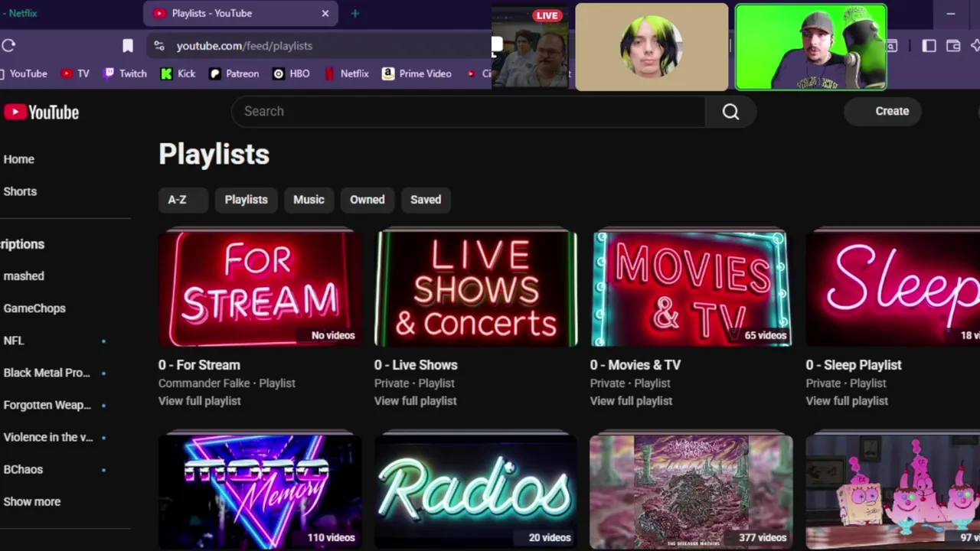
Task: Open a new tab with plus icon
Action: pos(354,14)
